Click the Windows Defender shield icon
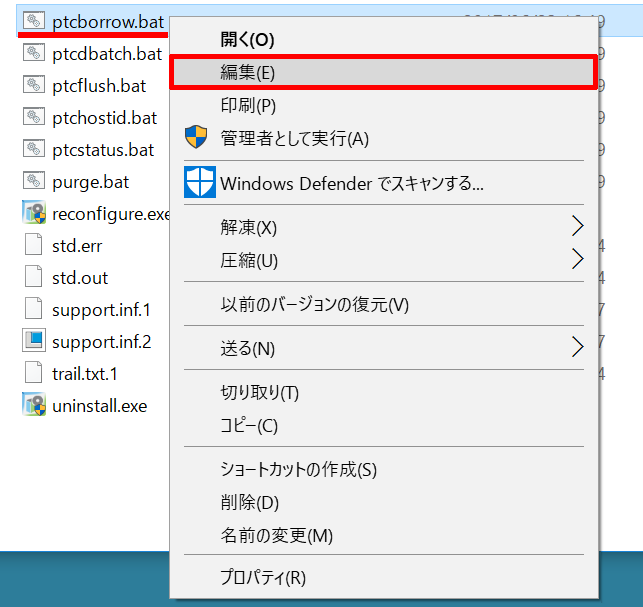This screenshot has width=643, height=607. 199,183
